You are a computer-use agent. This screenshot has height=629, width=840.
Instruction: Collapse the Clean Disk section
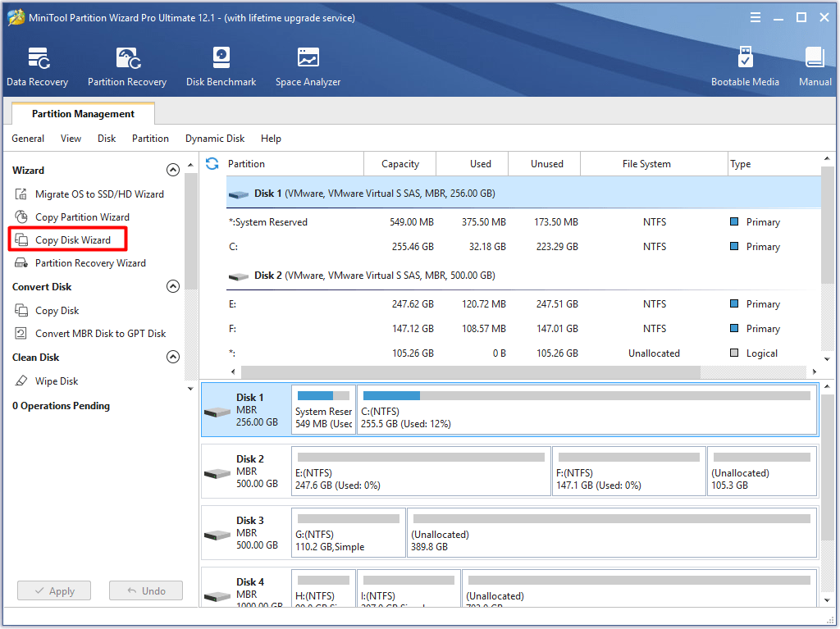pyautogui.click(x=173, y=357)
